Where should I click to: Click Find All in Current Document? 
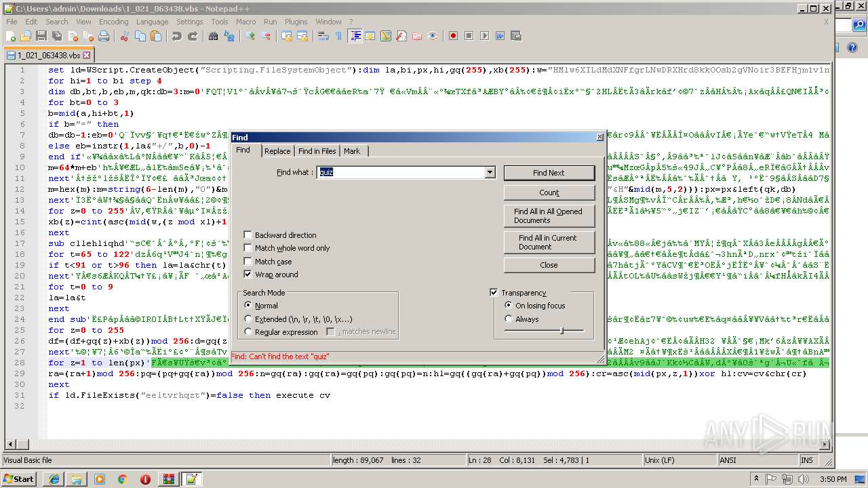[x=549, y=242]
